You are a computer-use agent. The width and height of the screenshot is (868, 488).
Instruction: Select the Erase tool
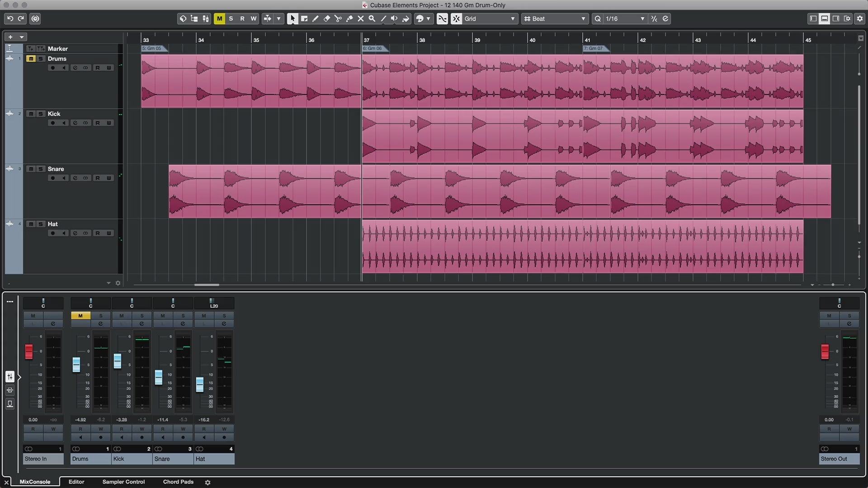click(327, 19)
